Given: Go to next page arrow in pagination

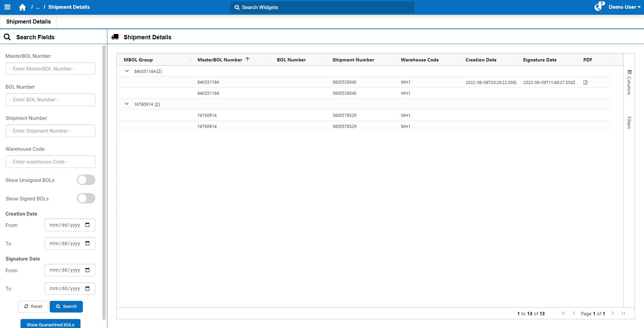Looking at the screenshot, I should click(x=612, y=313).
